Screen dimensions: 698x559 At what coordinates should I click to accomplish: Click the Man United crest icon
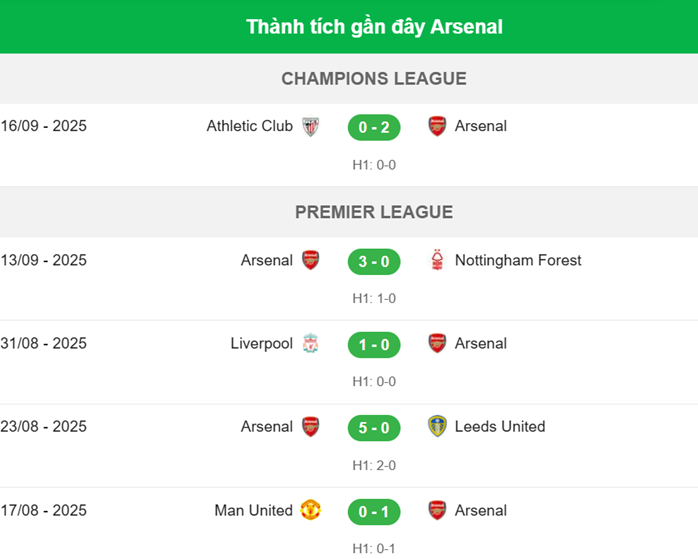[x=310, y=511]
